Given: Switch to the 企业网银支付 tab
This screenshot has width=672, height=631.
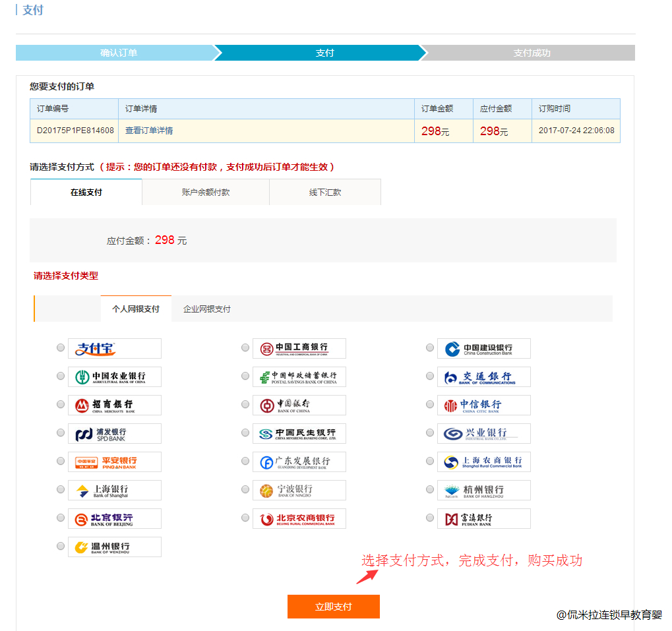Looking at the screenshot, I should pyautogui.click(x=207, y=309).
